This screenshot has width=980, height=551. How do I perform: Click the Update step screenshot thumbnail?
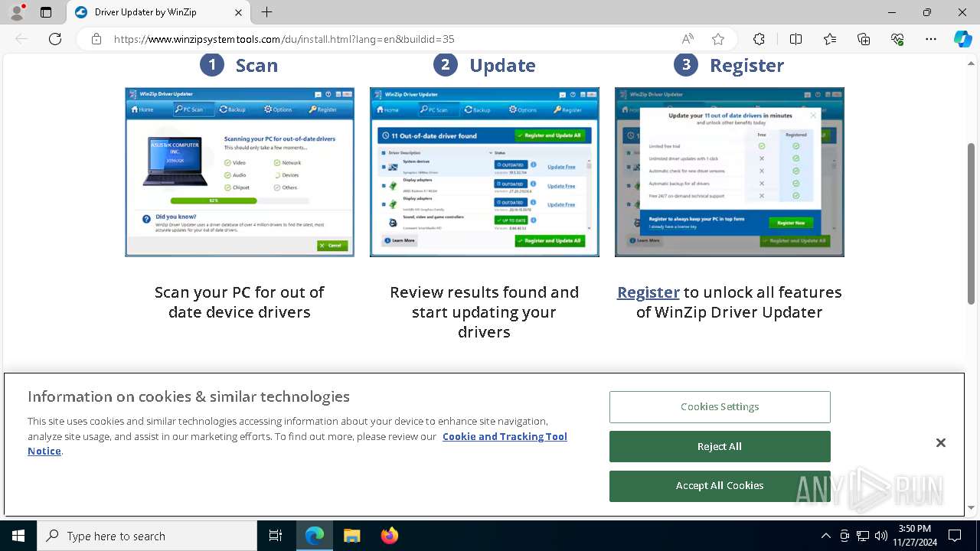[x=485, y=171]
